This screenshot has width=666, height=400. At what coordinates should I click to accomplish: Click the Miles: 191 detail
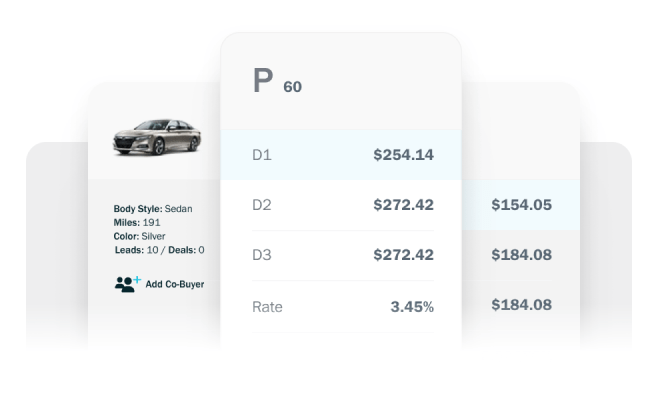[x=137, y=223]
